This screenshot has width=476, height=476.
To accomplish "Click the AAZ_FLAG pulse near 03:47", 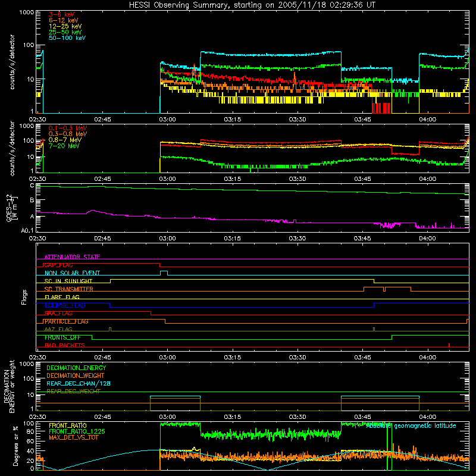I will tap(374, 329).
